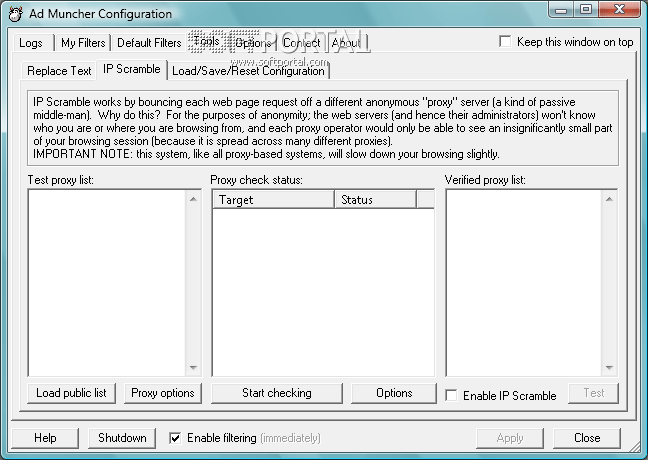Select the Tools tab
This screenshot has height=460, width=648.
click(x=207, y=41)
